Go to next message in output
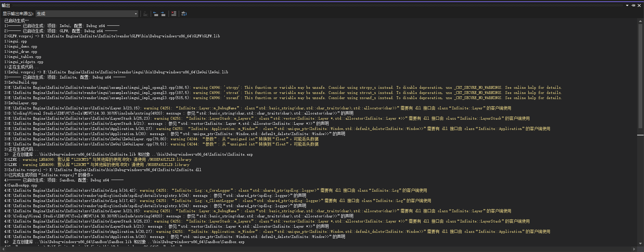Image resolution: width=644 pixels, height=252 pixels. tap(163, 14)
